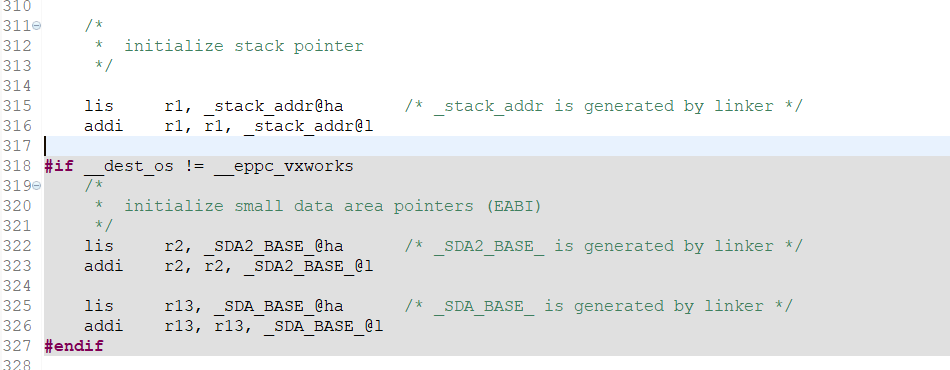Click the #if directive on line 318

(x=59, y=166)
